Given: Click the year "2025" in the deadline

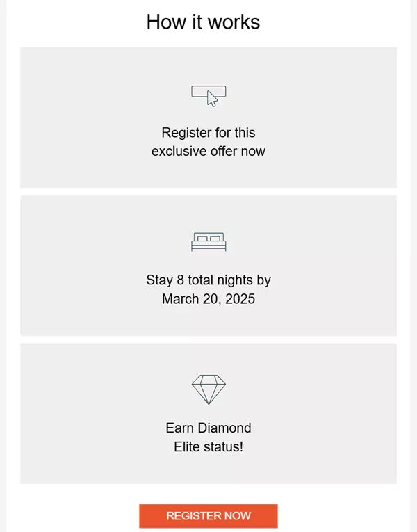Looking at the screenshot, I should coord(240,299).
